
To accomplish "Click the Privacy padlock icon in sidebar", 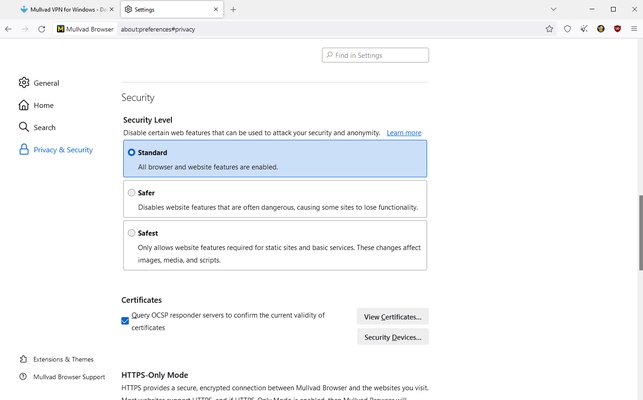I will [24, 149].
